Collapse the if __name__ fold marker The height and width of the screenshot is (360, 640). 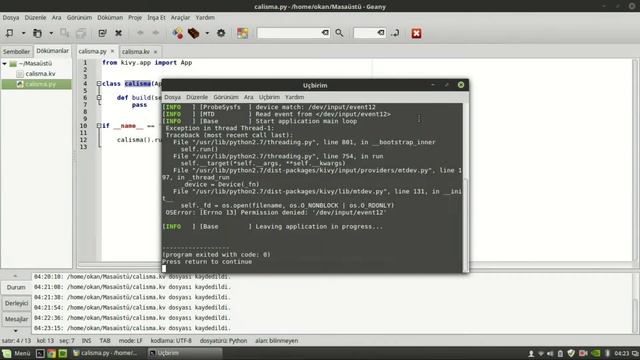[x=99, y=126]
